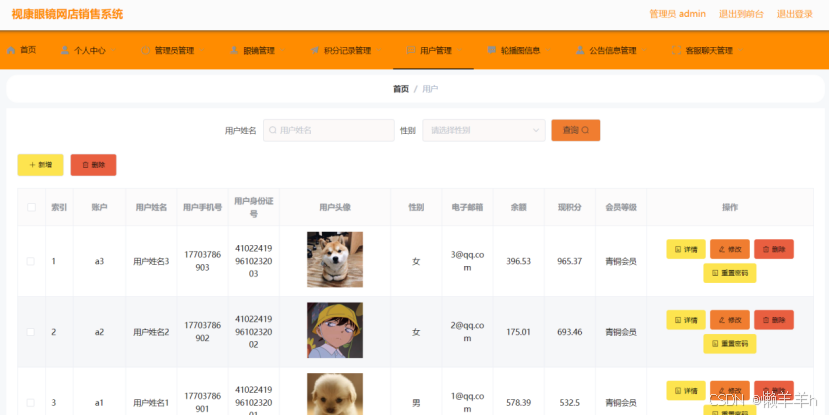Click the person icon beside 个人中心
This screenshot has width=830, height=416.
pos(65,50)
